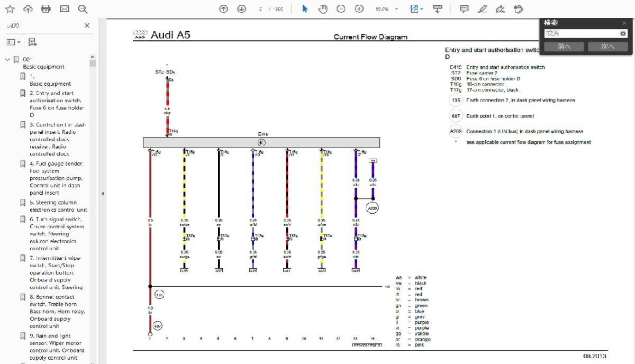Screen dimensions: 635x364
Task: Send file by email via envelope icon
Action: [x=64, y=9]
